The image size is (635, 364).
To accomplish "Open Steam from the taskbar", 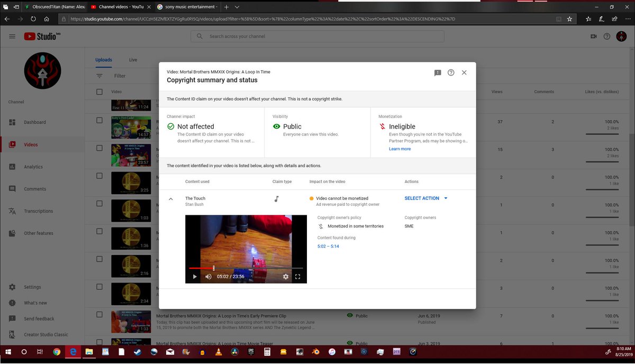I will (x=137, y=352).
